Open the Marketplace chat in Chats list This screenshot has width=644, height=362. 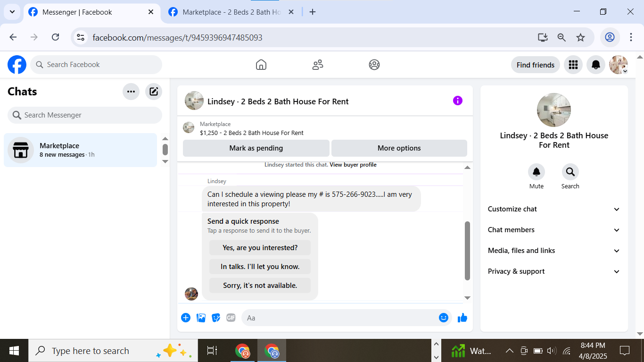[80, 150]
